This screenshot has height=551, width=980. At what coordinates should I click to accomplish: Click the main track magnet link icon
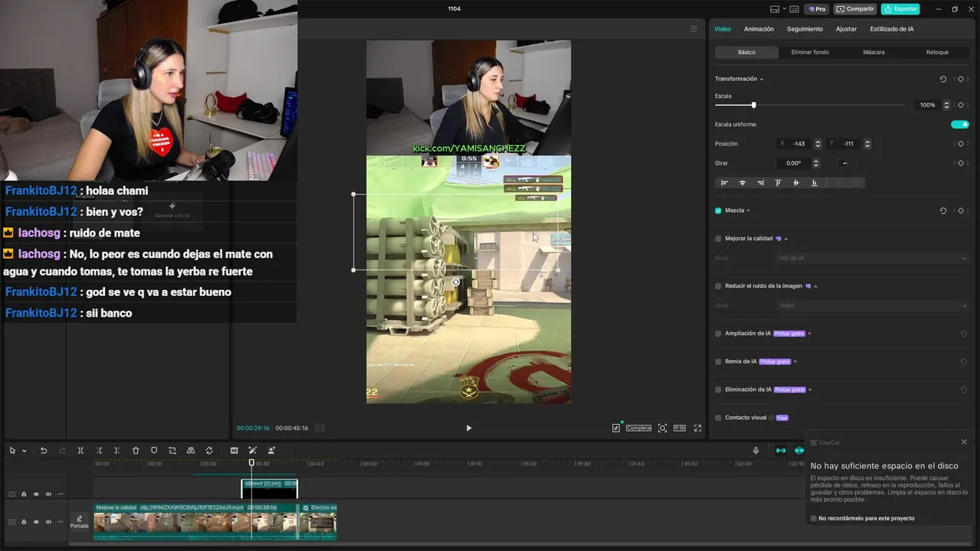pos(781,451)
